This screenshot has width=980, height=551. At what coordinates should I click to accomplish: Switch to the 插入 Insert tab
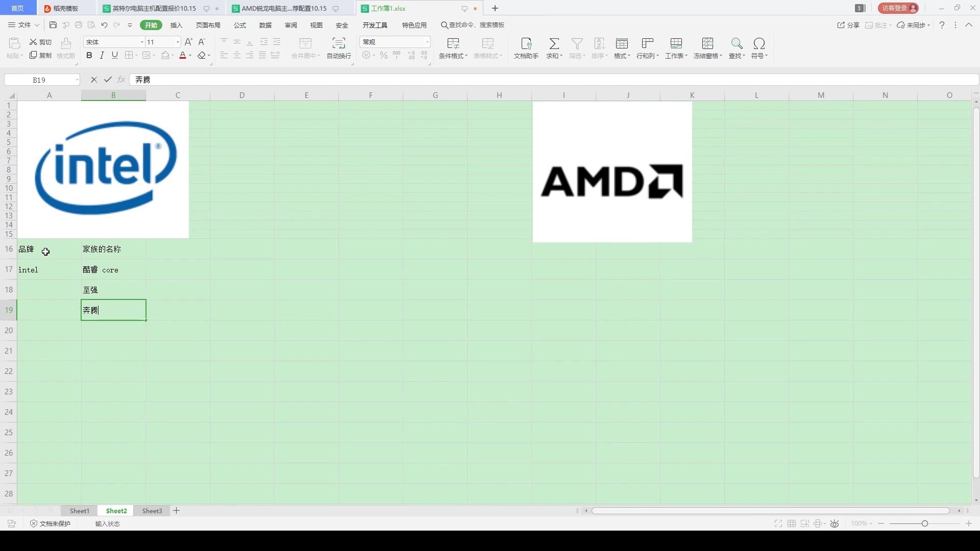[177, 25]
